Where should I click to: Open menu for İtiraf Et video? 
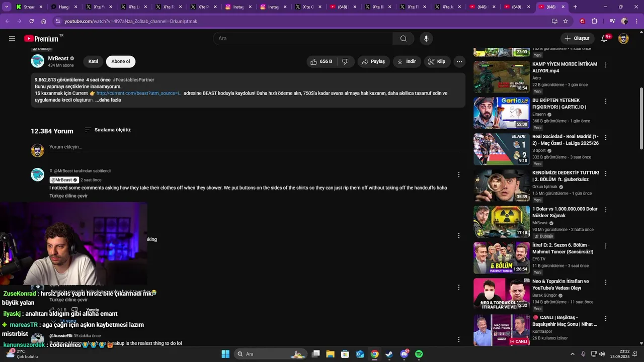[606, 246]
